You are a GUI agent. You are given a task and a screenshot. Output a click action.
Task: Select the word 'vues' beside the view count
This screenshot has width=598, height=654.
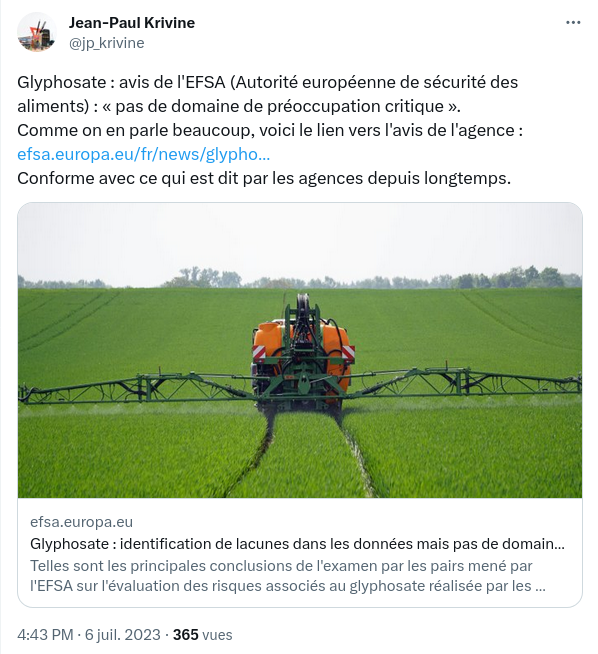pos(217,635)
